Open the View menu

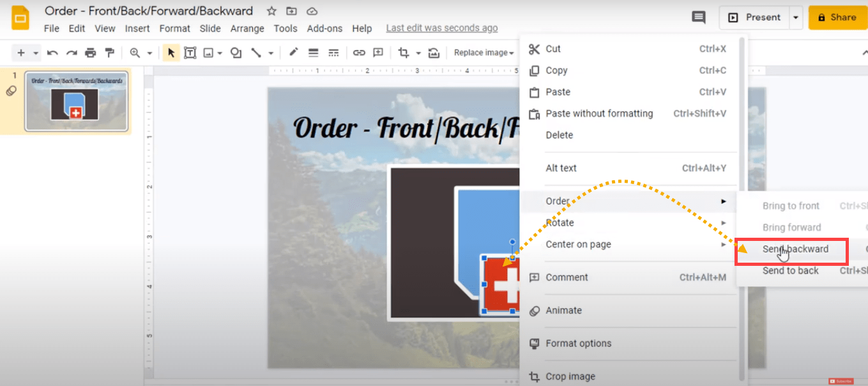pyautogui.click(x=105, y=28)
